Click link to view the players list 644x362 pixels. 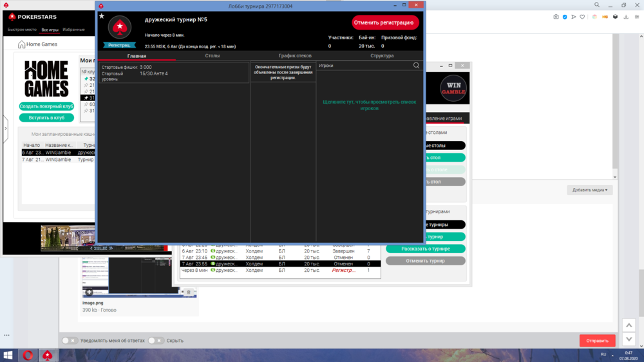tap(370, 105)
